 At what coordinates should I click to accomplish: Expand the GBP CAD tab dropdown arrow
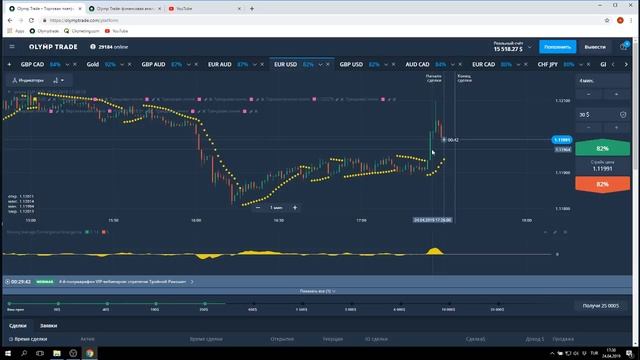coord(67,64)
